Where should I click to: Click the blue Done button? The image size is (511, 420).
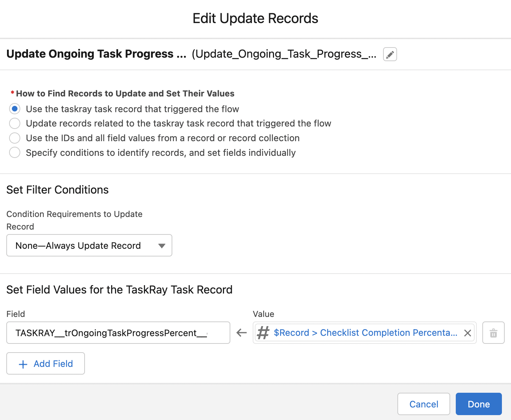(x=478, y=404)
